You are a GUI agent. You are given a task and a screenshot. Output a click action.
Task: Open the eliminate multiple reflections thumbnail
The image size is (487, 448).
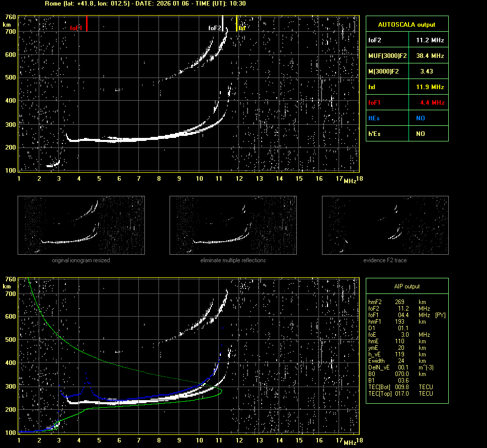[x=233, y=225]
